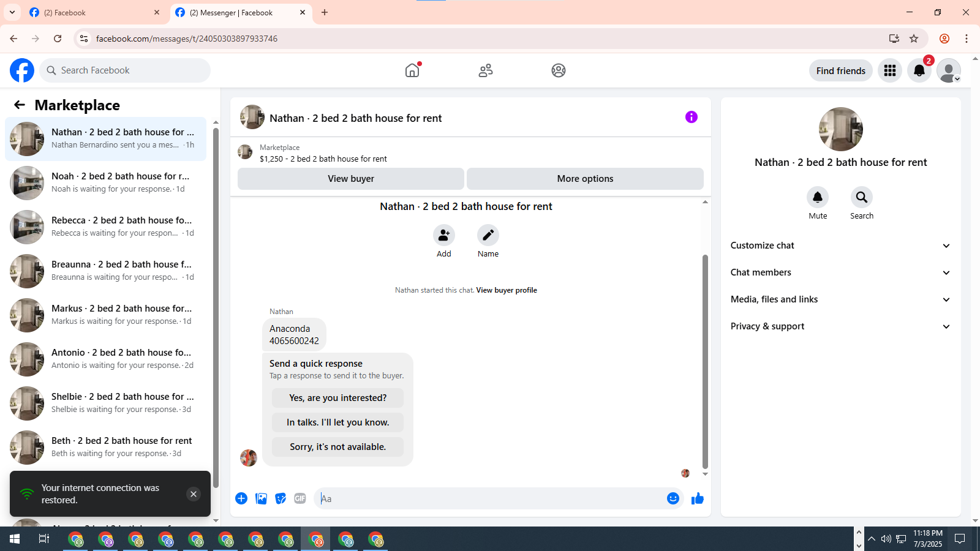
Task: Mute the conversation with bell icon
Action: point(818,197)
